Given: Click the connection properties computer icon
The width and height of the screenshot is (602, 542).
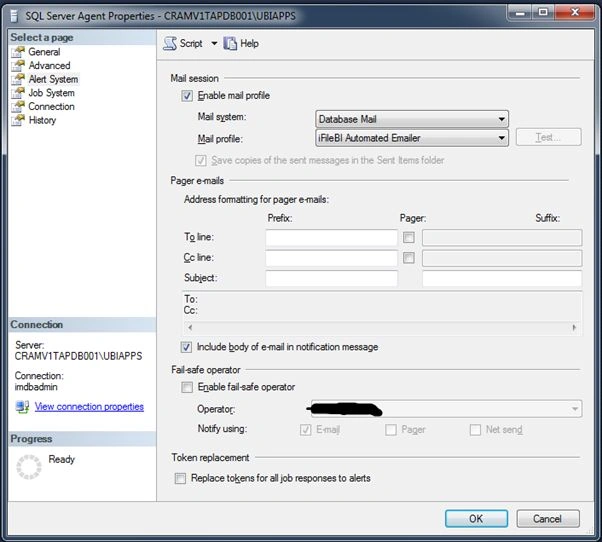Looking at the screenshot, I should (x=22, y=407).
